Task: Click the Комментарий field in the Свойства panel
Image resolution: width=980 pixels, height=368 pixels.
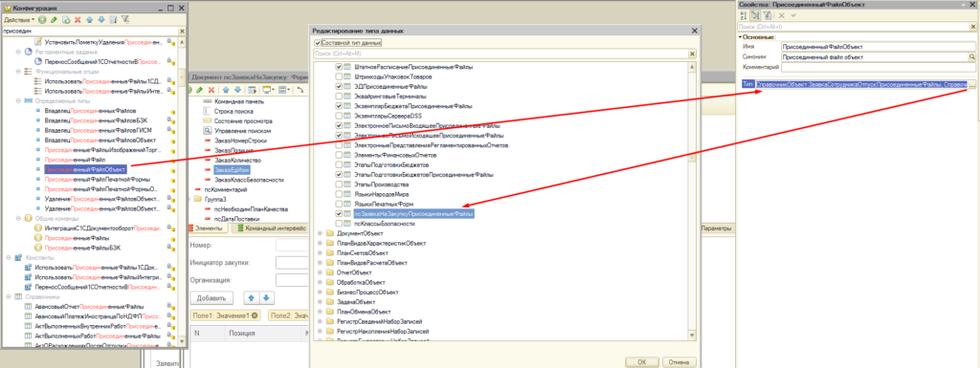Action: click(879, 67)
